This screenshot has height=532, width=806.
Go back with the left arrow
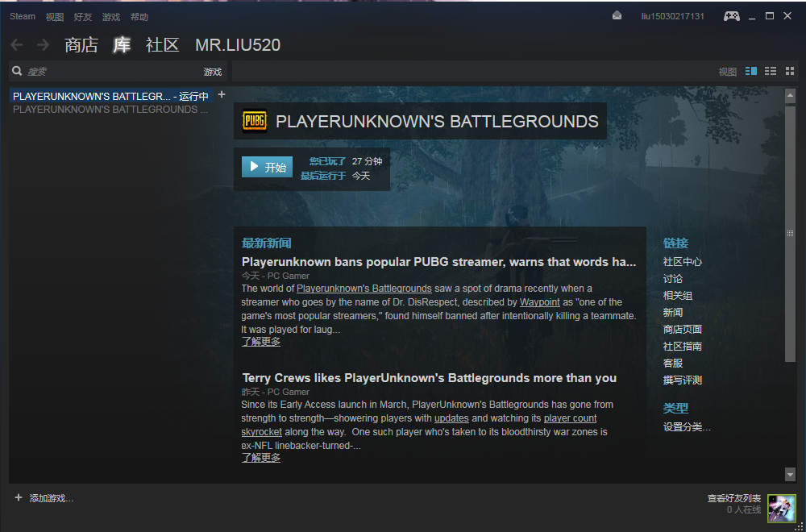(17, 44)
